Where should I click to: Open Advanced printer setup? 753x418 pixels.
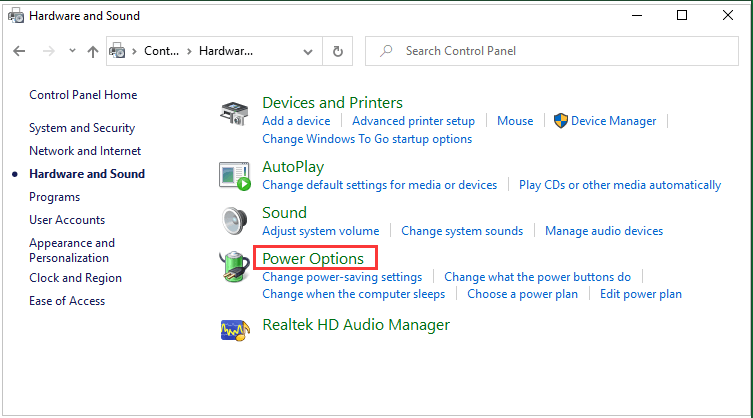click(413, 121)
